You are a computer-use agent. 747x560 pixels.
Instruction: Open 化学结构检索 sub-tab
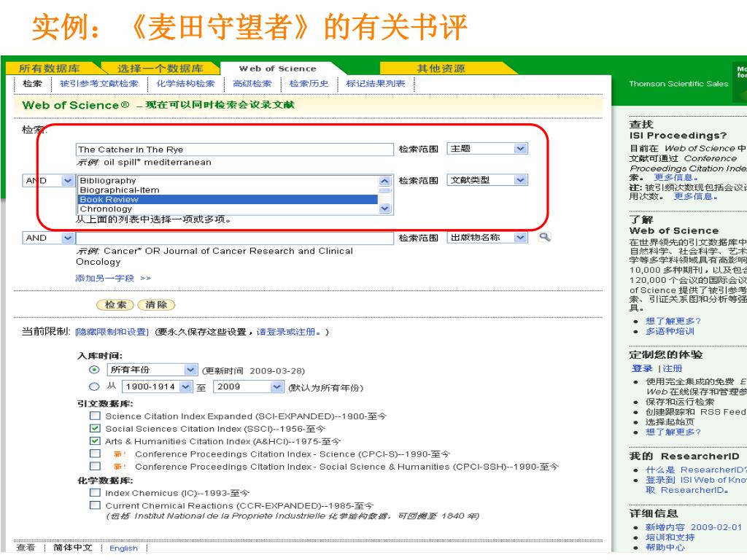tap(185, 84)
